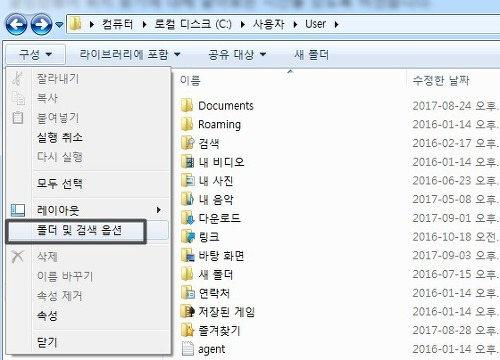The height and width of the screenshot is (360, 500).
Task: Click the 즐겨찾기 star folder icon
Action: [188, 330]
